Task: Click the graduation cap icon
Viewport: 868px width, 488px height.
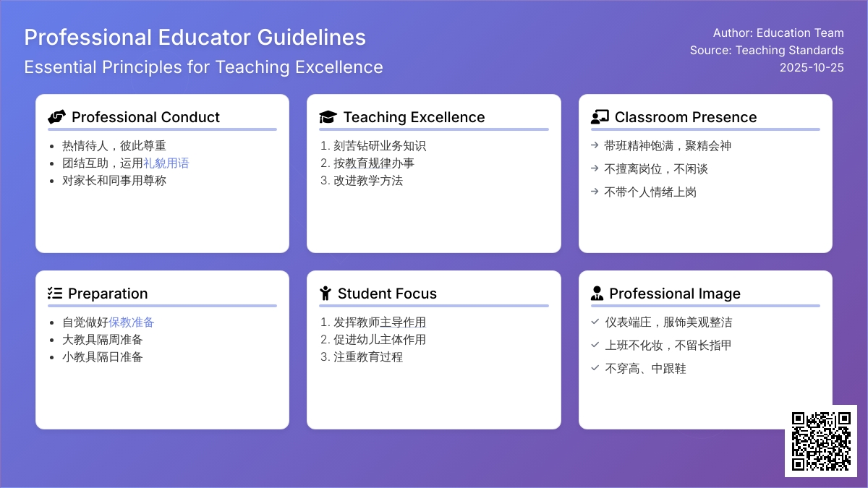Action: [x=328, y=117]
